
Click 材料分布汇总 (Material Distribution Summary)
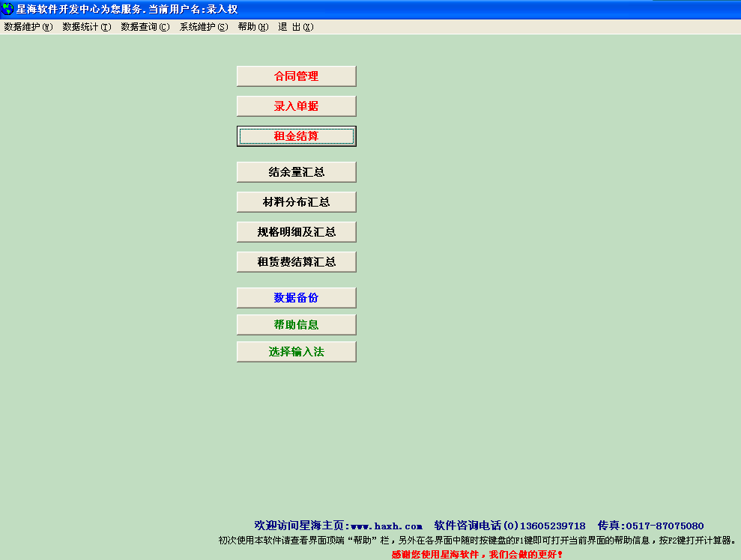point(296,201)
